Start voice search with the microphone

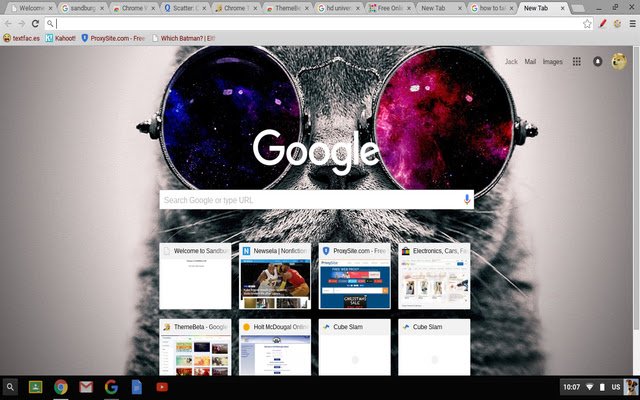tap(467, 200)
